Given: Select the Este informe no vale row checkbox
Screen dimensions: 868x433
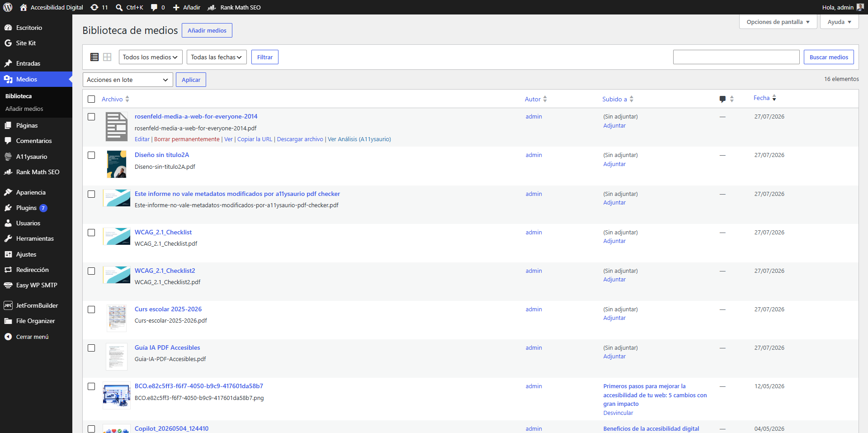Looking at the screenshot, I should pos(91,194).
